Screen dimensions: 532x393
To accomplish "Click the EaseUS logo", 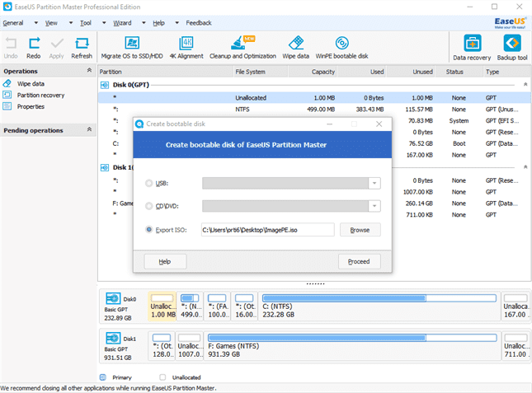I will pos(510,23).
